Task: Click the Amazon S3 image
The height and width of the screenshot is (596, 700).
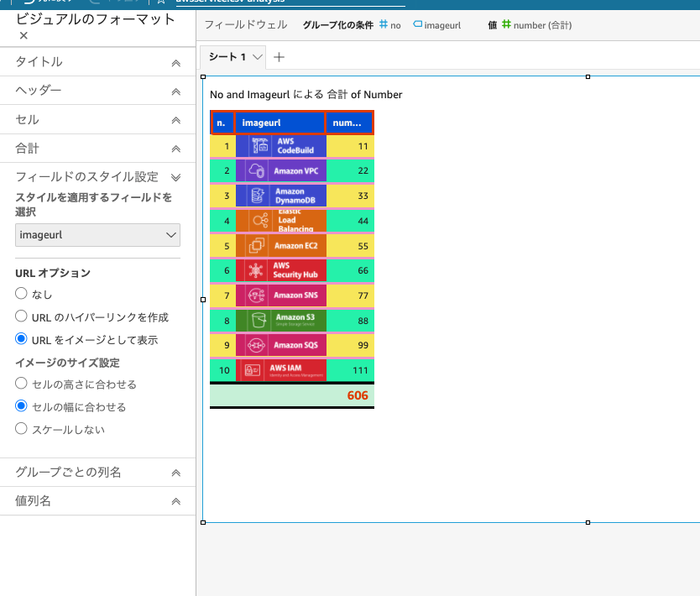Action: click(x=281, y=320)
